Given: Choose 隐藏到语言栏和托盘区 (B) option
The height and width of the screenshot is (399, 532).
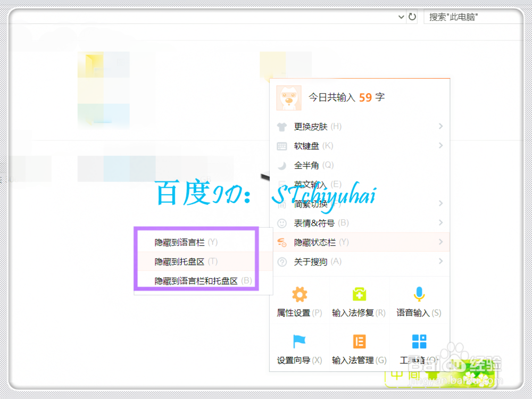Looking at the screenshot, I should point(203,281).
